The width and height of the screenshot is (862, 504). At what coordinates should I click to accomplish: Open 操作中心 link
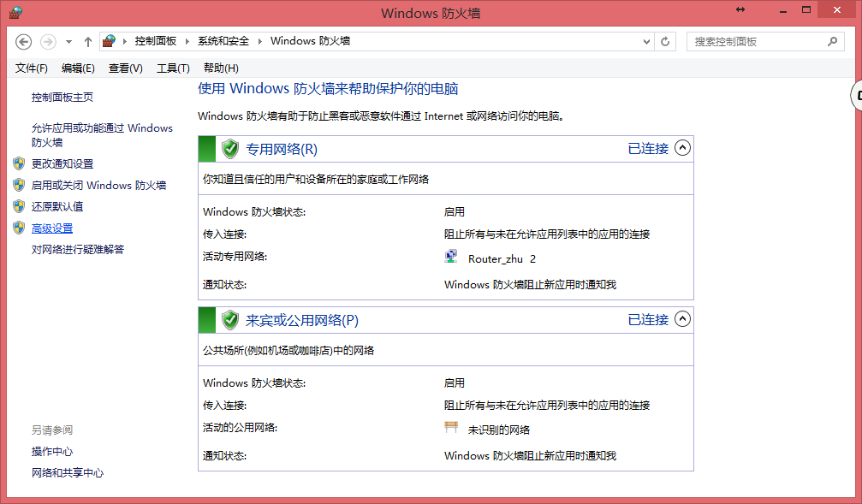[x=51, y=452]
